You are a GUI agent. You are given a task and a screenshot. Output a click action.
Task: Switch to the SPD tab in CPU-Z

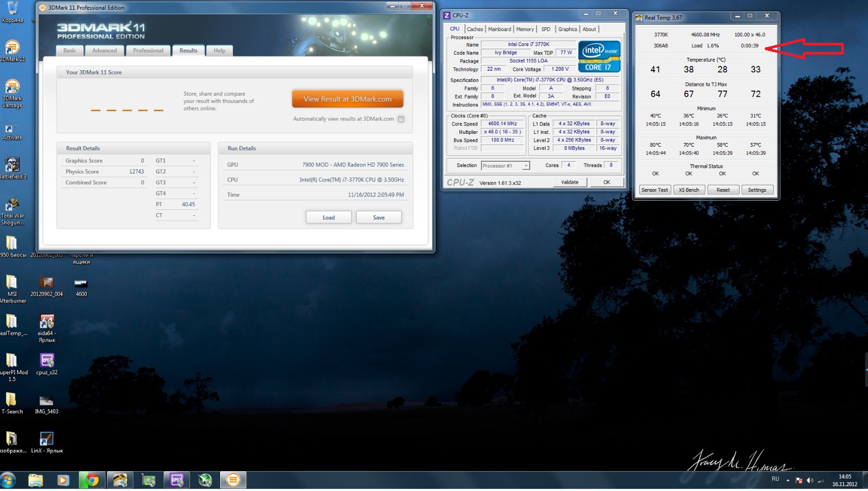click(x=546, y=29)
